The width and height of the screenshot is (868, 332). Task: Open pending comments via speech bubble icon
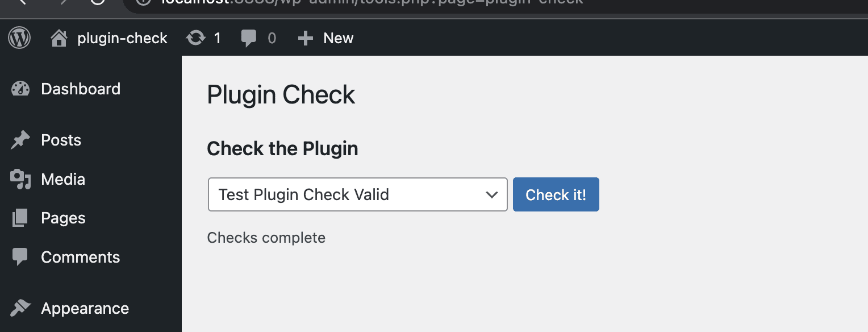point(249,38)
